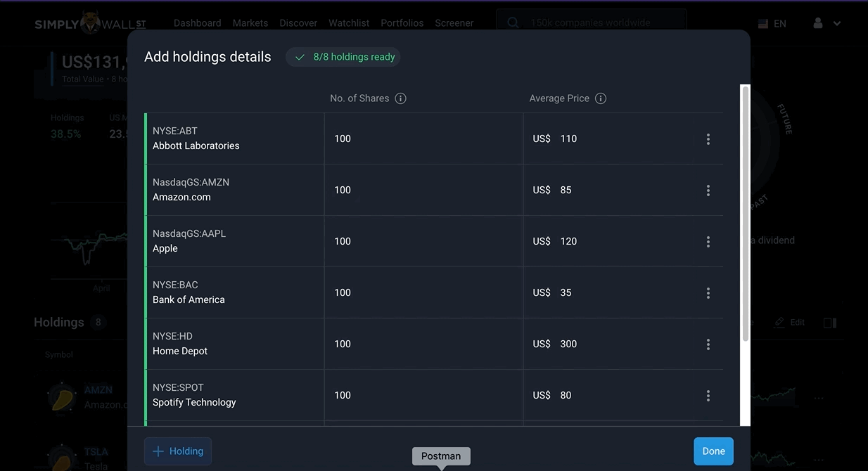Edit average price 85 for Amazon.com
Screen dimensions: 868x471
(x=609, y=190)
